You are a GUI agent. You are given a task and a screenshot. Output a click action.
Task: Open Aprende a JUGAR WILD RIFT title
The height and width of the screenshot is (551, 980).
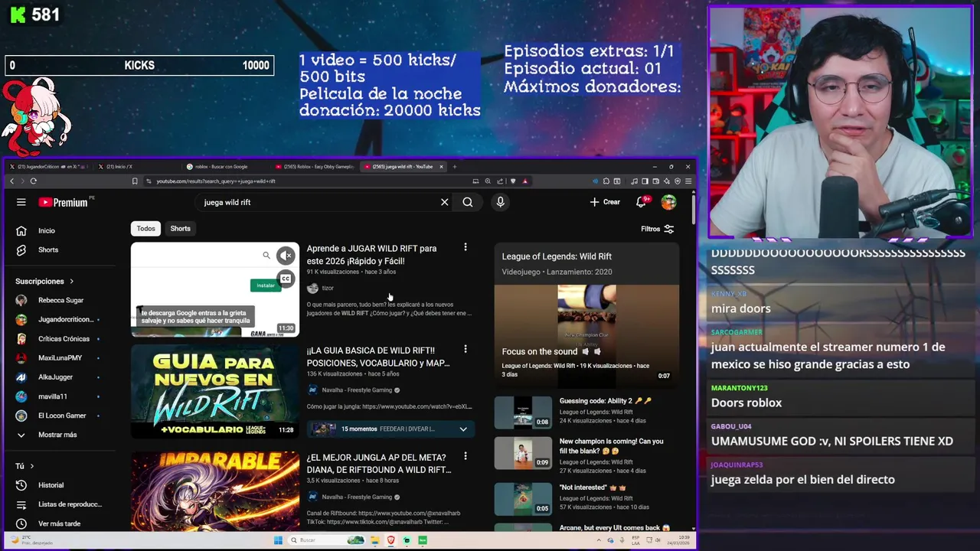pos(372,255)
